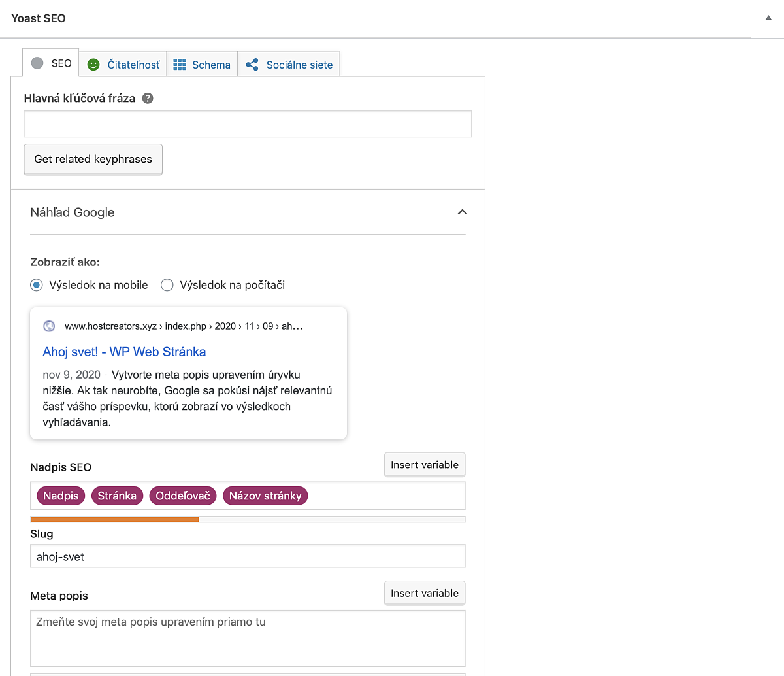Screen dimensions: 784x676
Task: Click the Schema grid icon
Action: pos(180,65)
